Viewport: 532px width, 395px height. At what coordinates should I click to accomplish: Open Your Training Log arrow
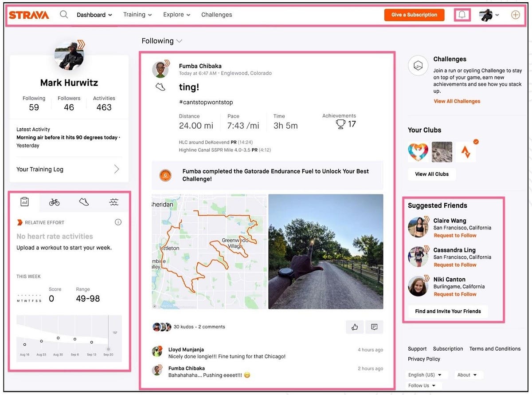click(117, 169)
